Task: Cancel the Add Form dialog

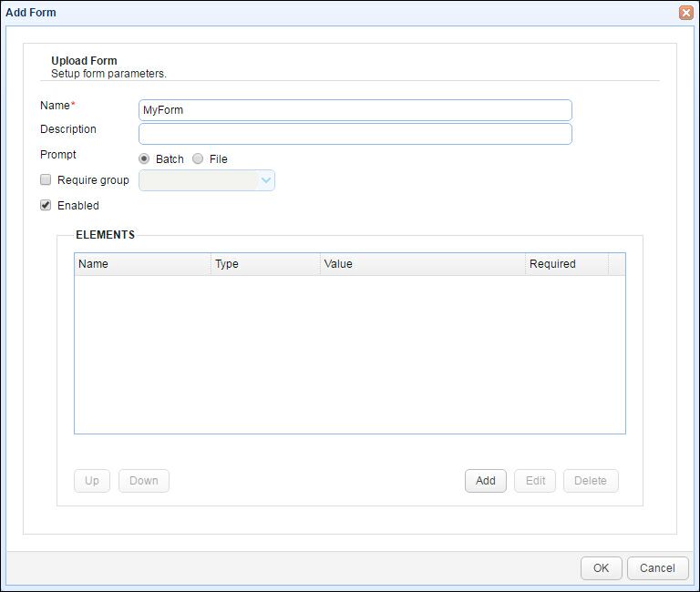Action: click(657, 568)
